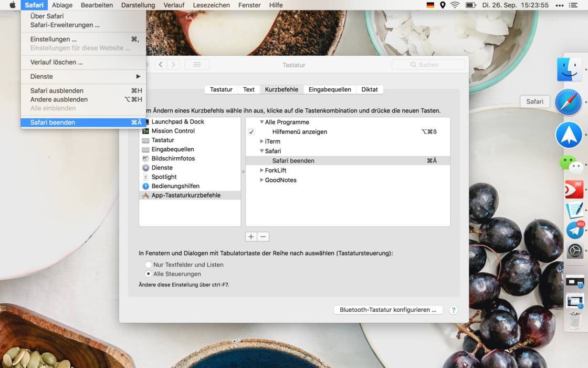This screenshot has width=588, height=368.
Task: Open the Wi-Fi status menu icon
Action: click(x=455, y=5)
